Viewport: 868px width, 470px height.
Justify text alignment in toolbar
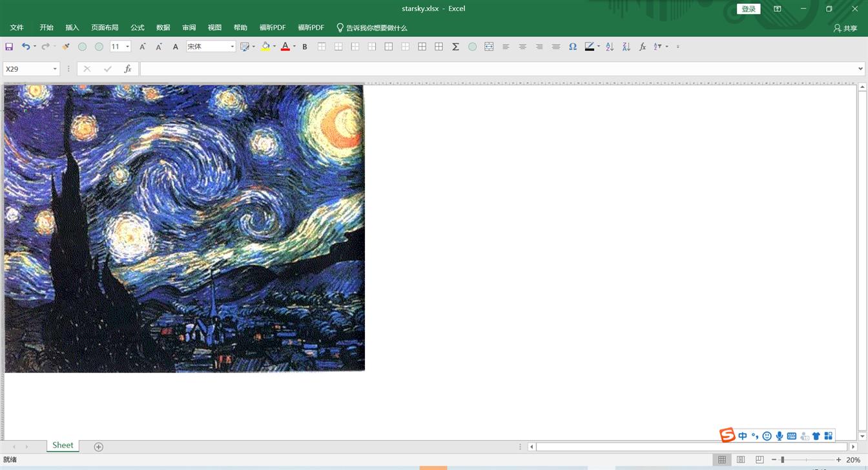[556, 47]
